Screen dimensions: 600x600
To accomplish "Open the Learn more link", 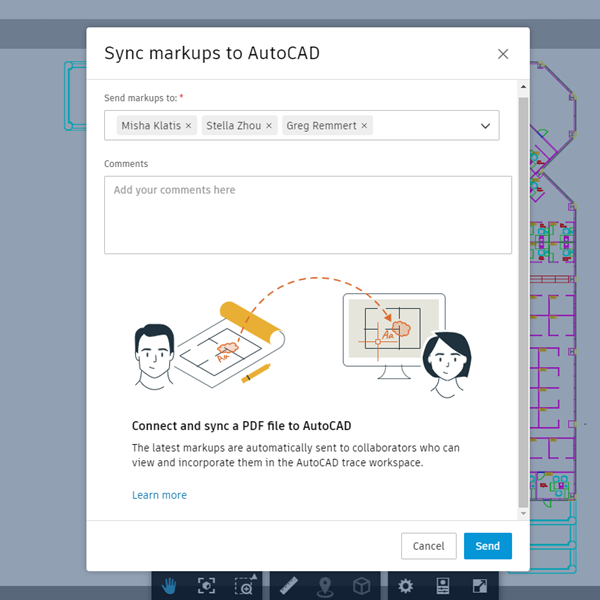I will [159, 495].
